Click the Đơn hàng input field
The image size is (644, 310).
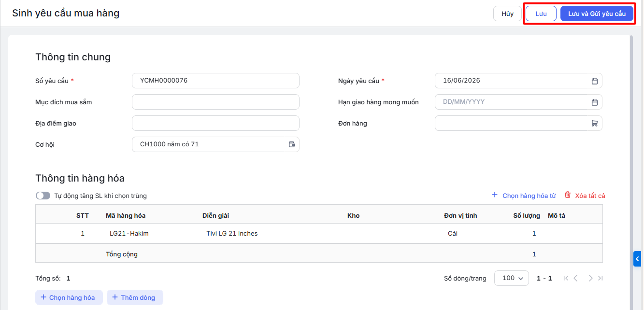tap(518, 123)
